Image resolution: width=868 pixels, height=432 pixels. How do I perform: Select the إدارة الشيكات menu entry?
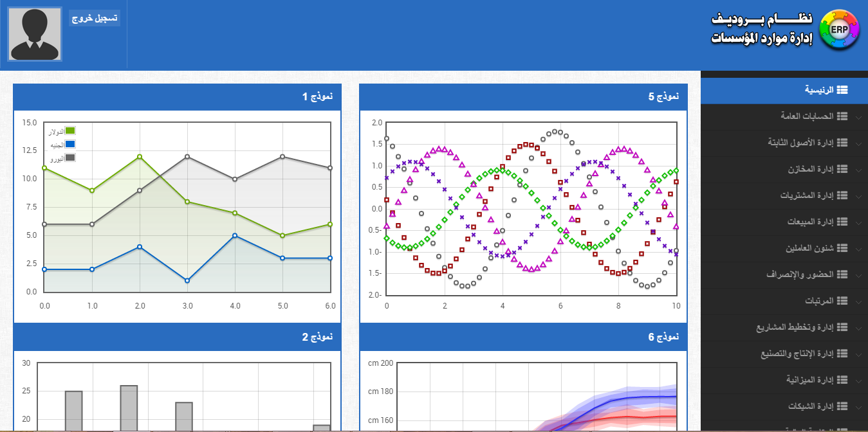pyautogui.click(x=811, y=406)
